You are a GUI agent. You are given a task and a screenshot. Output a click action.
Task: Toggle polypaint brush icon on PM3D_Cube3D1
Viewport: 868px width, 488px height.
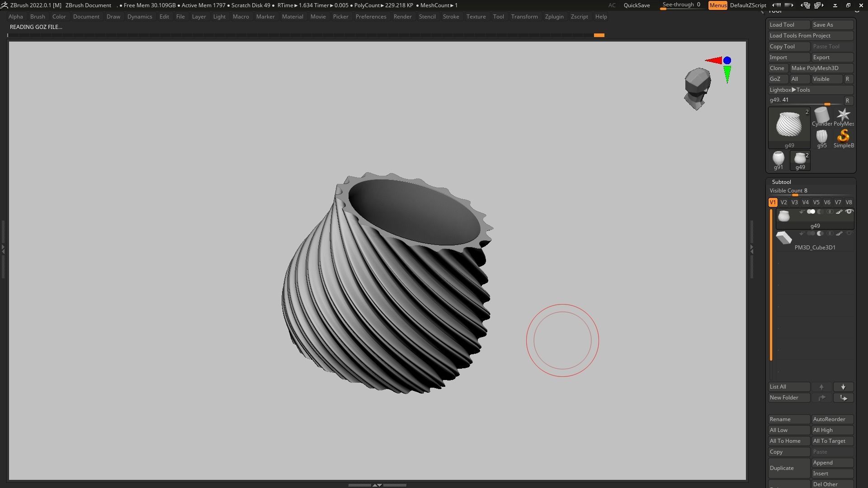[x=839, y=234]
